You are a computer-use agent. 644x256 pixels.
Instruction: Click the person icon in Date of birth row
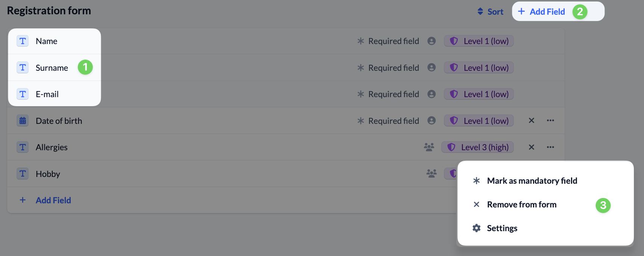[x=431, y=120]
